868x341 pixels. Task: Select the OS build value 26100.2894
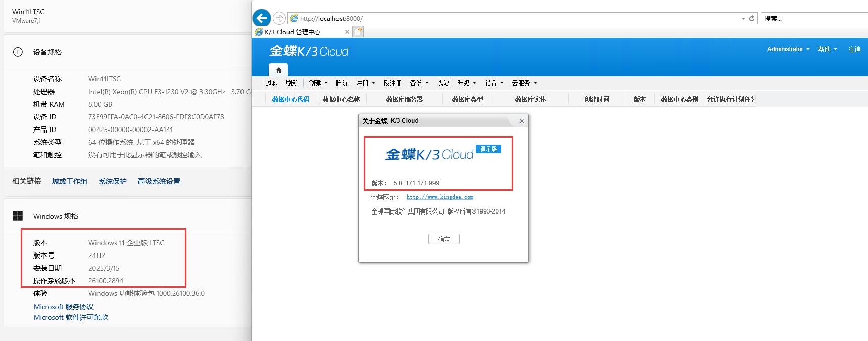point(106,281)
